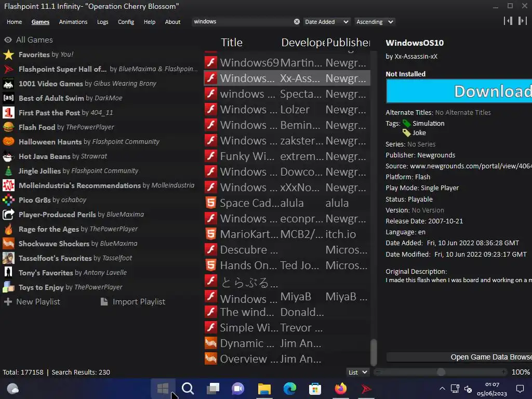Select Rage for the Ages flame icon
Viewport: 532px width, 399px height.
(8, 229)
